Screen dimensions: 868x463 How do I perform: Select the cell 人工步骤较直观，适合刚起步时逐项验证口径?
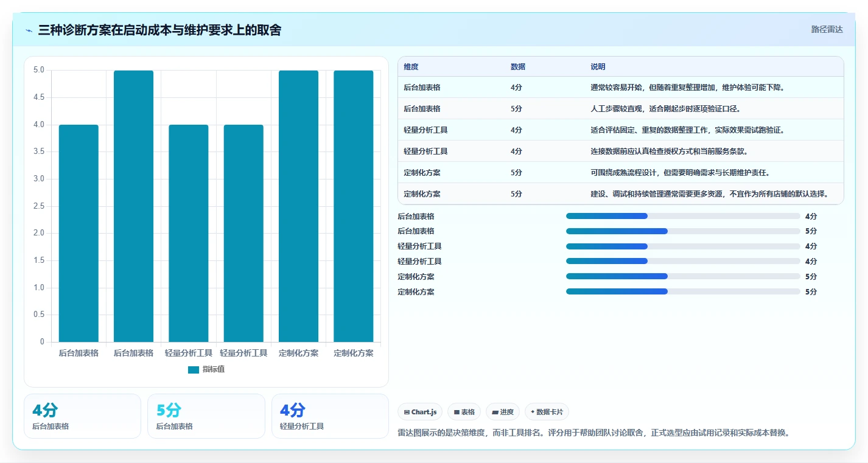click(665, 109)
